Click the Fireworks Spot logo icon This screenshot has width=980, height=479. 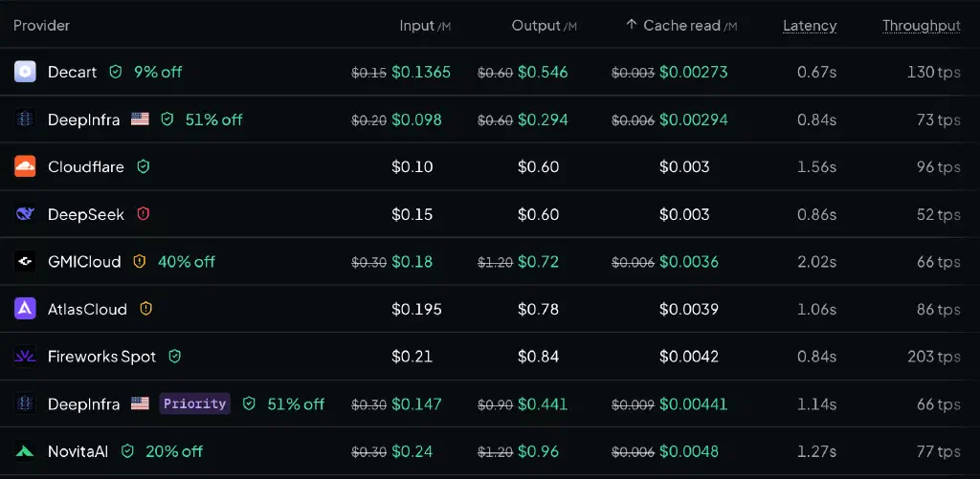pos(25,357)
